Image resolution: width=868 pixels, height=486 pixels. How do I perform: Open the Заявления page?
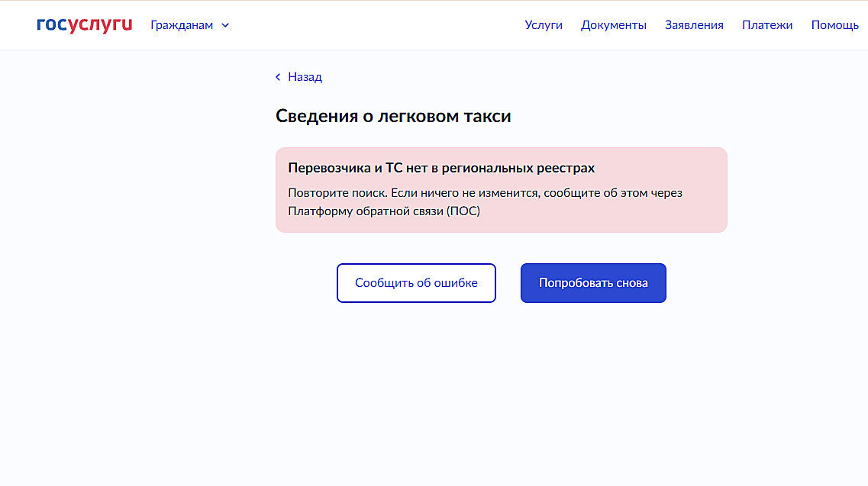[x=694, y=25]
